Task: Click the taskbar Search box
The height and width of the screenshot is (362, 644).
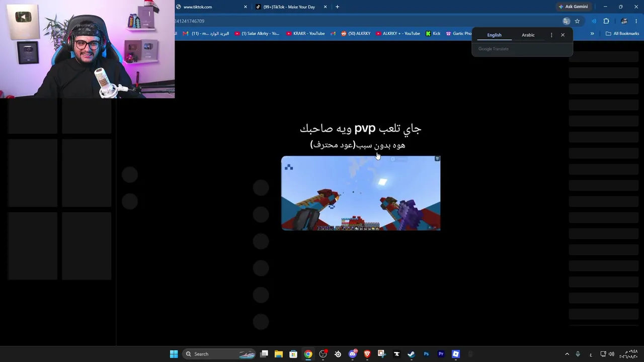Action: (219, 354)
